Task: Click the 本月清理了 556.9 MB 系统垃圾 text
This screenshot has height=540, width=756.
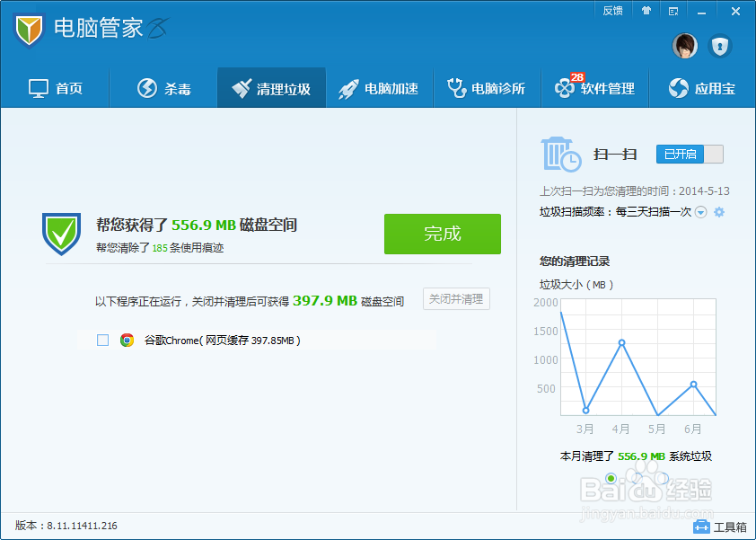Action: (x=636, y=456)
